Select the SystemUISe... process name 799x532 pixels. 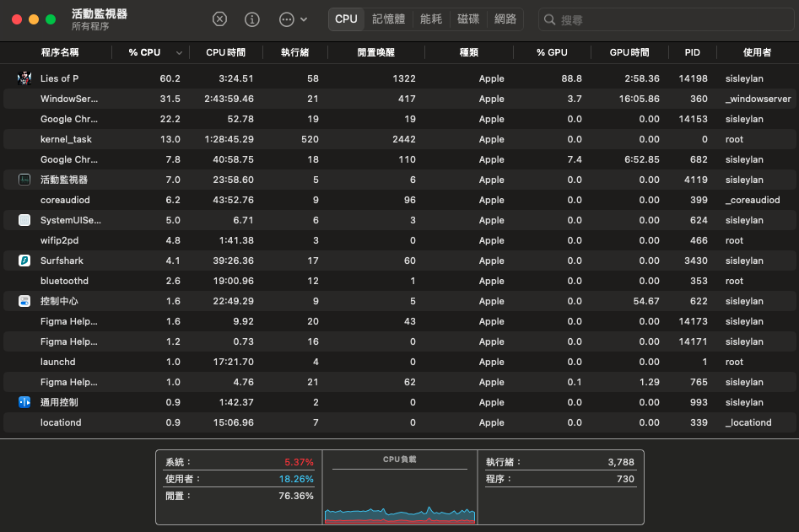point(71,220)
